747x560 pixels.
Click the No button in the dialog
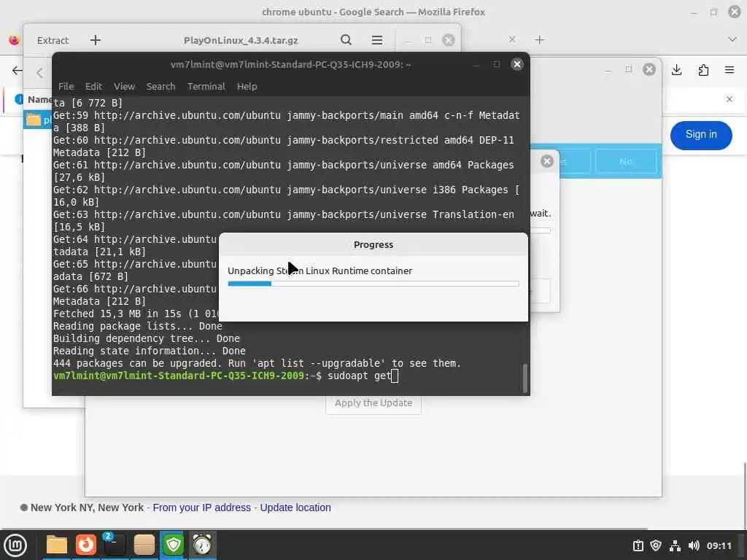point(626,161)
